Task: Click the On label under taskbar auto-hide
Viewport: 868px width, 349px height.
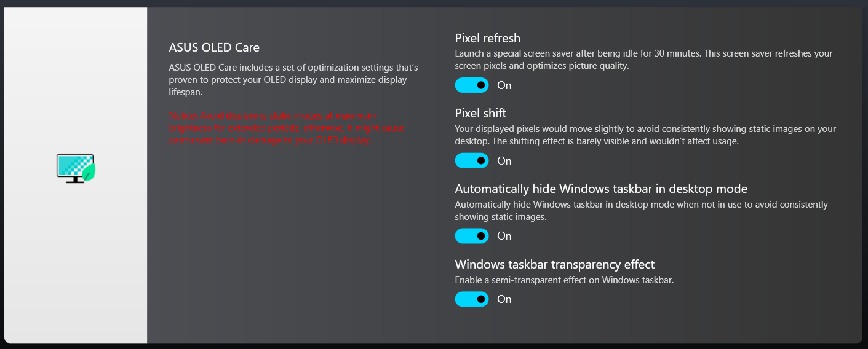Action: 504,236
